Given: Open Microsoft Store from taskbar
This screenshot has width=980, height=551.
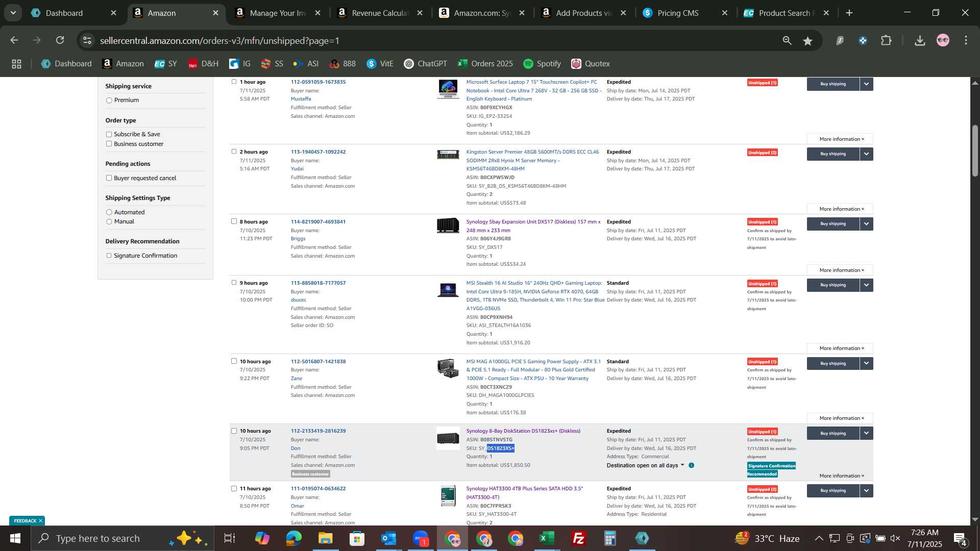Looking at the screenshot, I should point(357,538).
